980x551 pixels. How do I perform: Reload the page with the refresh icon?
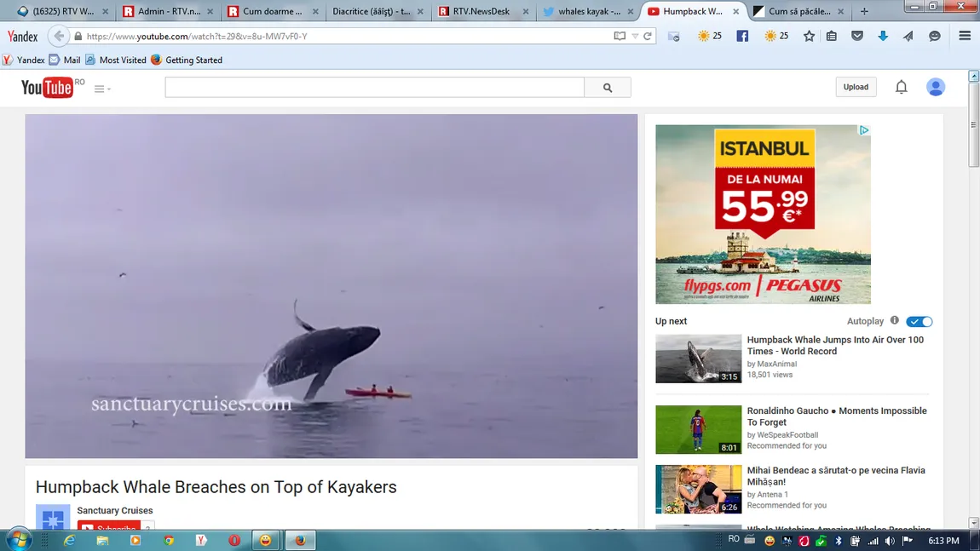648,37
